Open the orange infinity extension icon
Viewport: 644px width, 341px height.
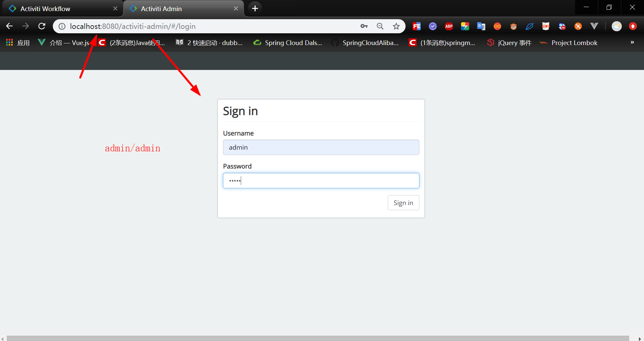click(x=497, y=26)
